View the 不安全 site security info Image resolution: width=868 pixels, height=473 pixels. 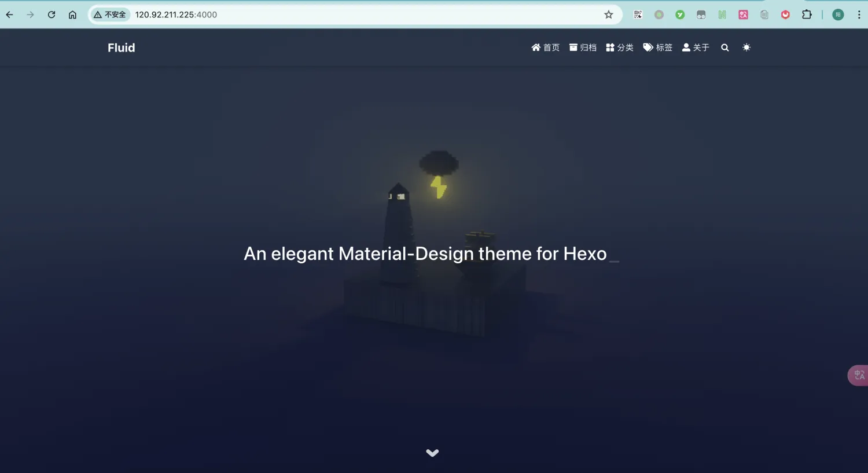pos(110,14)
